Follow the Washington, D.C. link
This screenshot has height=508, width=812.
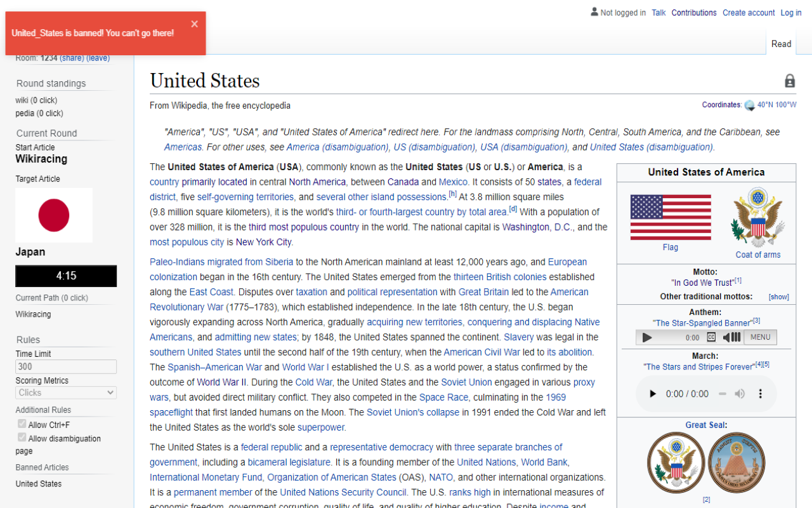[x=537, y=227]
